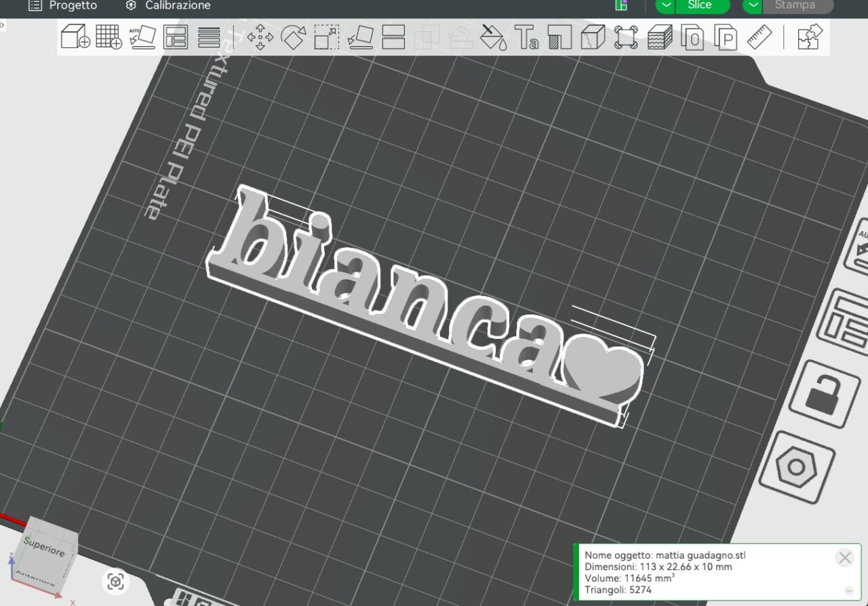Run Auto orient on the model
The image size is (868, 606).
pos(142,37)
